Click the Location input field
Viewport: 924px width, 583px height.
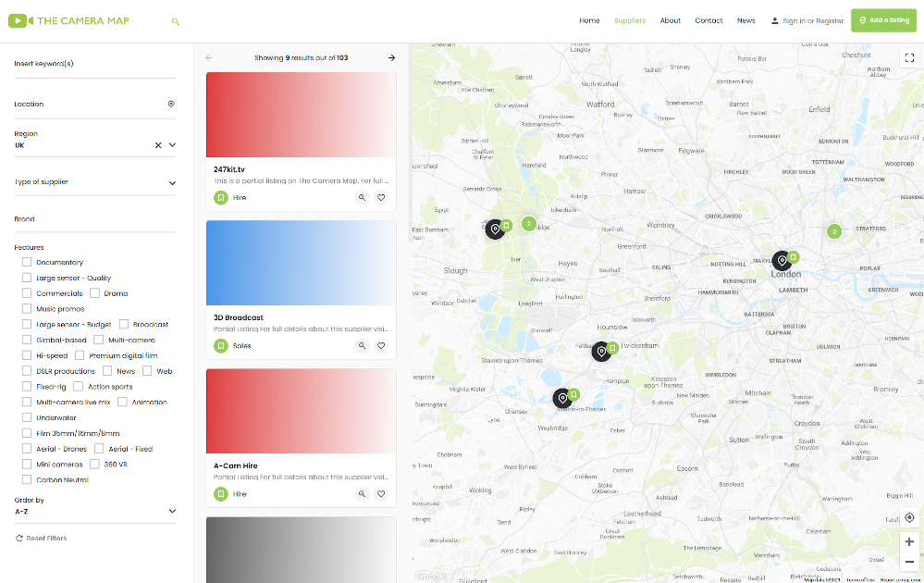point(89,105)
